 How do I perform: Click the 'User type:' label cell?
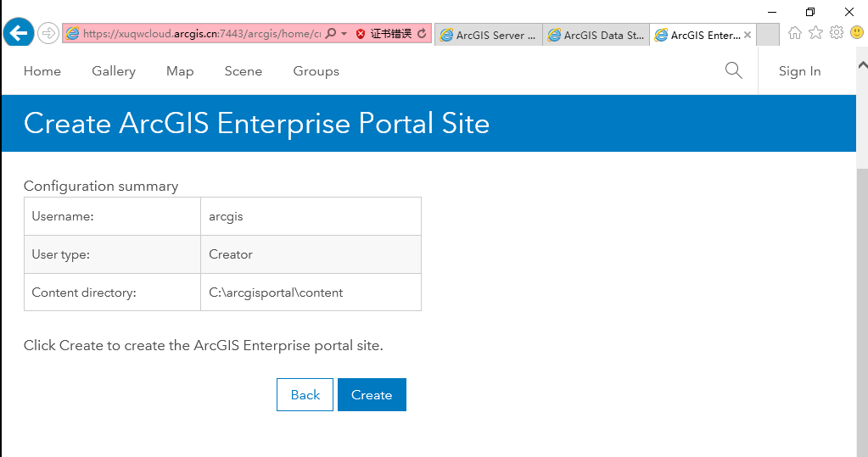coord(112,254)
